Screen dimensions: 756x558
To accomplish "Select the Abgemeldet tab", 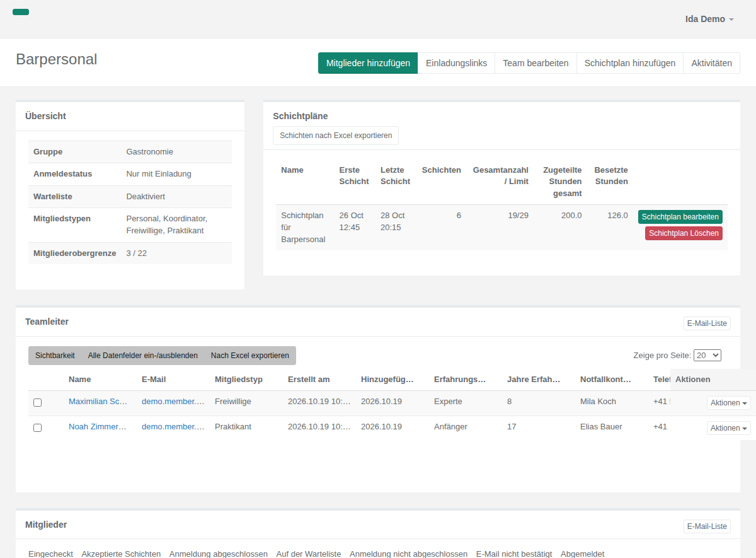I will [x=583, y=554].
